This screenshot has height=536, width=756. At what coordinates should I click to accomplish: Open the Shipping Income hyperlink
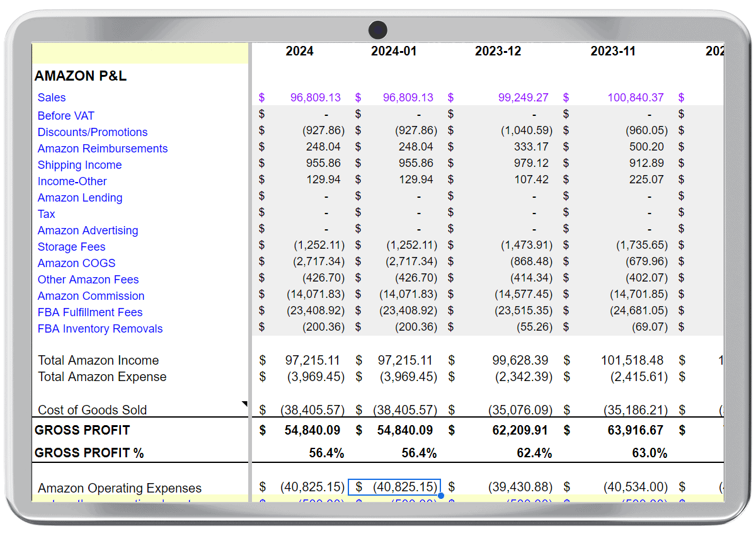79,165
